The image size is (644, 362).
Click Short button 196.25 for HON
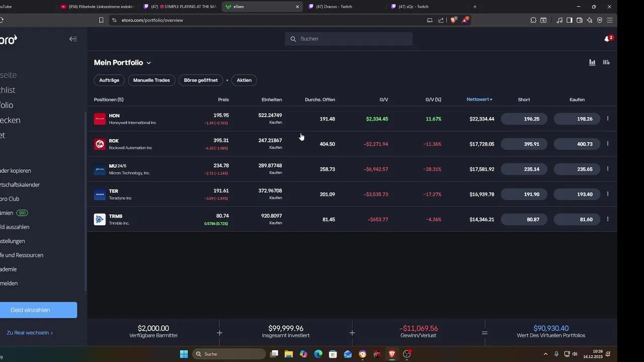pos(524,119)
